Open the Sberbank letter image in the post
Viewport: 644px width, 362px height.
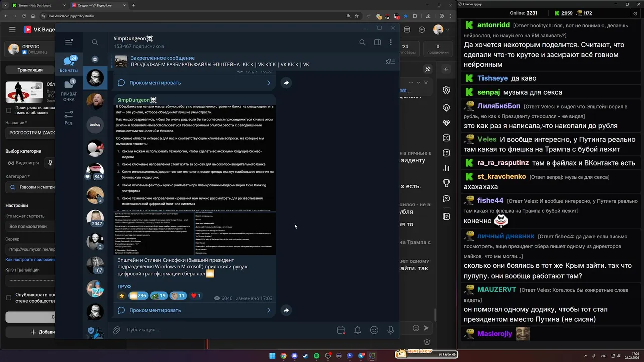coord(195,157)
